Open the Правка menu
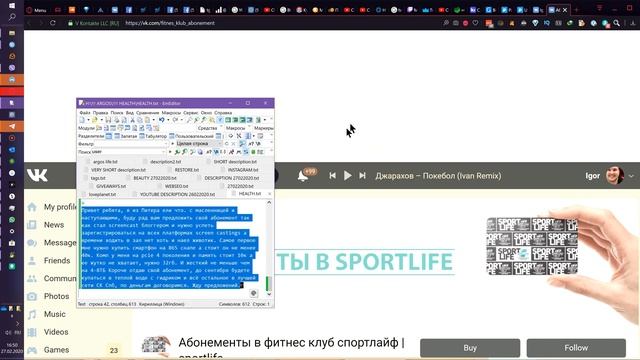The width and height of the screenshot is (640, 360). pyautogui.click(x=101, y=113)
